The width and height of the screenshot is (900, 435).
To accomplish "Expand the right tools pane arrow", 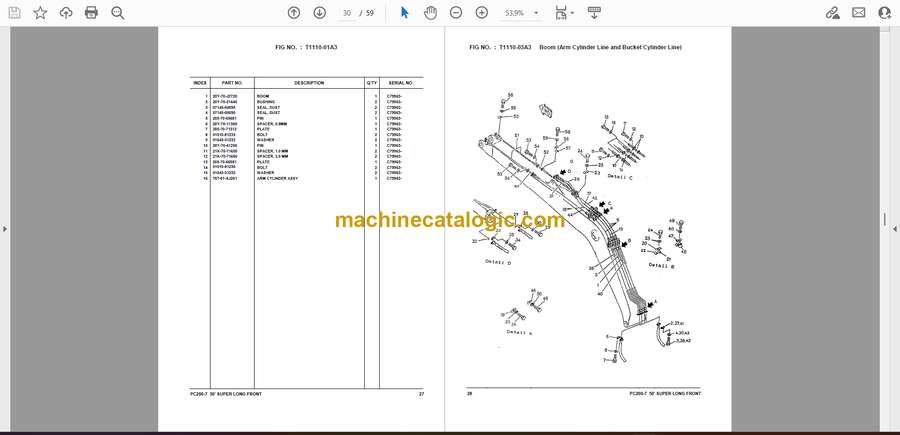I will pyautogui.click(x=895, y=229).
